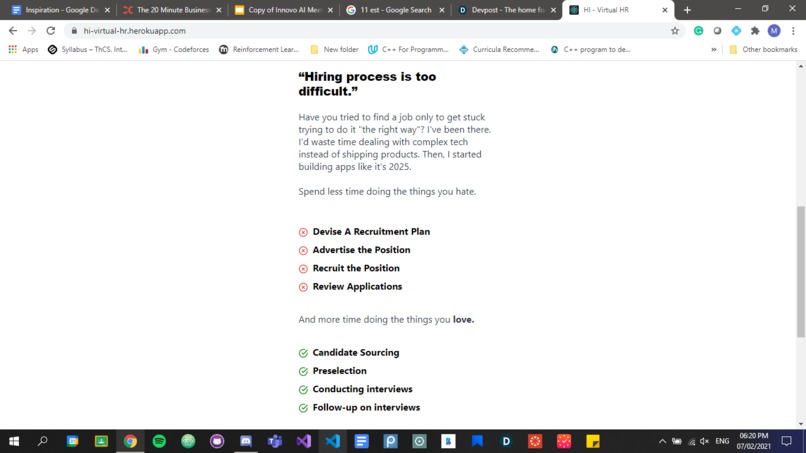This screenshot has height=453, width=806.
Task: Click the Devise A Recruitment Plan text
Action: (x=371, y=232)
